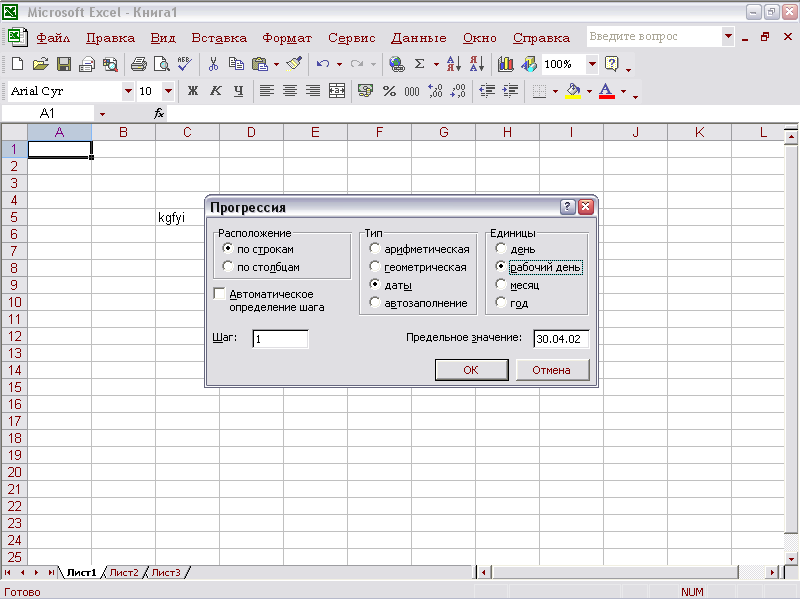The height and width of the screenshot is (600, 800).
Task: Create a new blank workbook
Action: pos(17,64)
